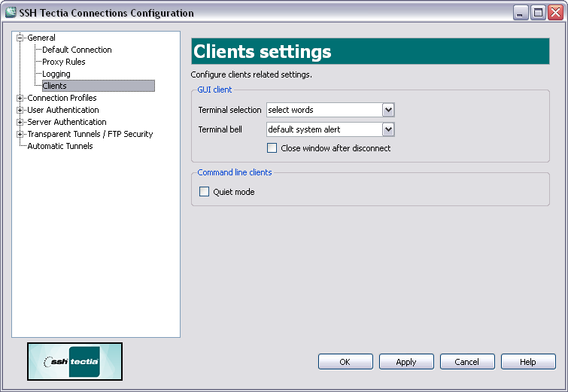Close the Connections Configuration window
The image size is (568, 392).
pyautogui.click(x=555, y=13)
